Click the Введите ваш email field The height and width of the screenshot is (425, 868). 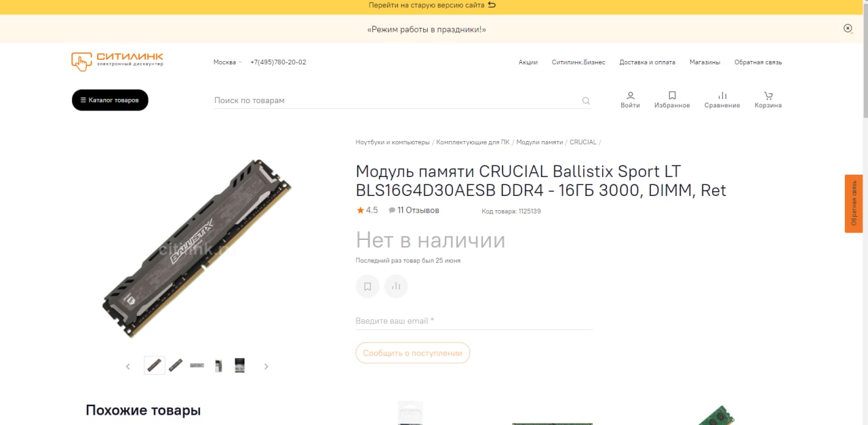pyautogui.click(x=474, y=321)
